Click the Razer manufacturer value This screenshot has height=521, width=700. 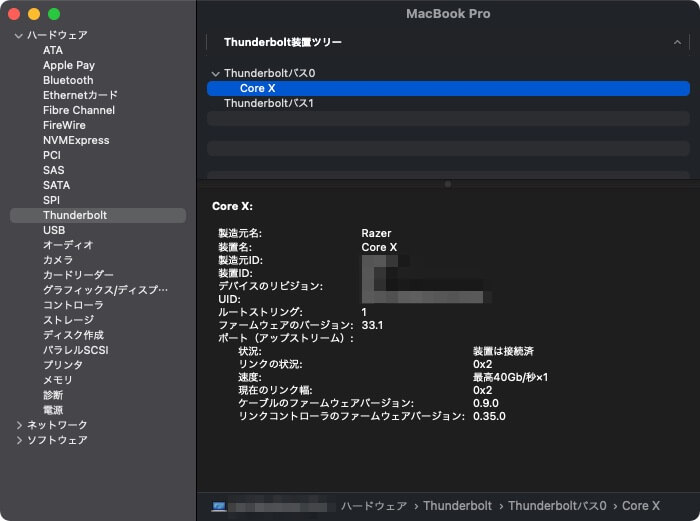coord(376,233)
